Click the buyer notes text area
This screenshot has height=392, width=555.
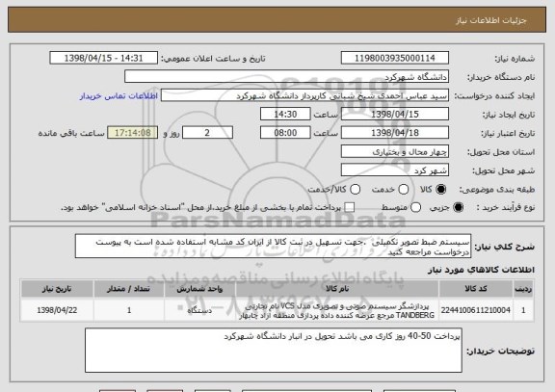pyautogui.click(x=274, y=351)
